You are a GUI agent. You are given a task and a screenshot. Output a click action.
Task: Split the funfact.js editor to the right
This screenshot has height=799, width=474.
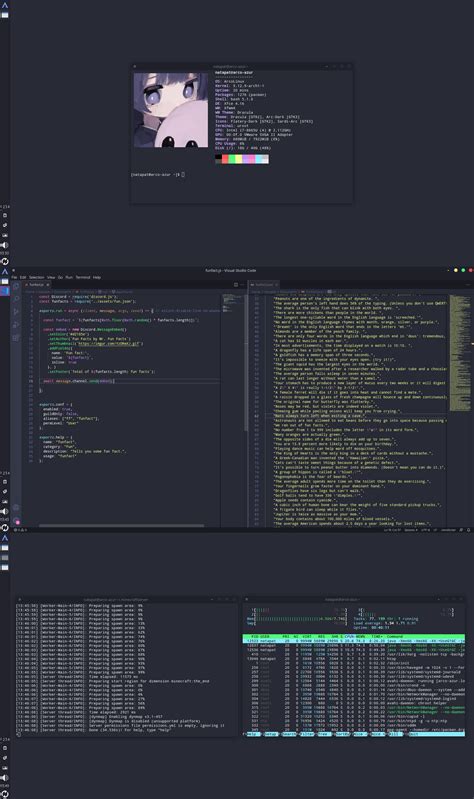click(235, 285)
